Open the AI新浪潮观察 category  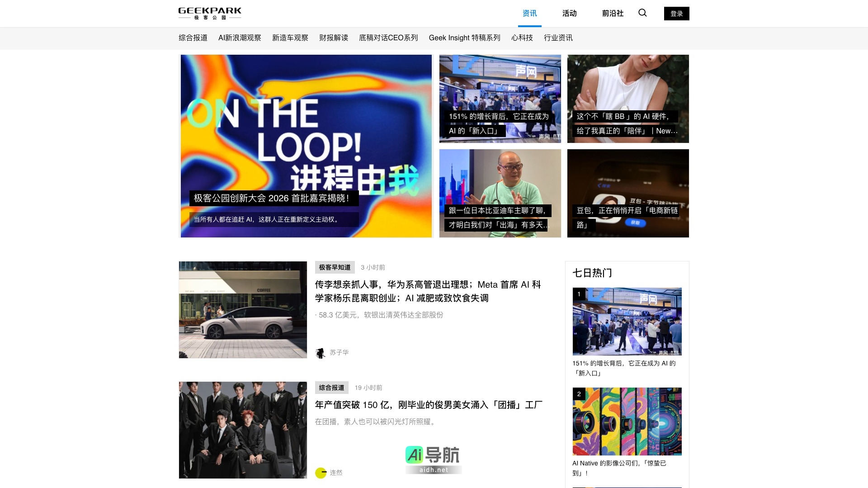(x=240, y=38)
